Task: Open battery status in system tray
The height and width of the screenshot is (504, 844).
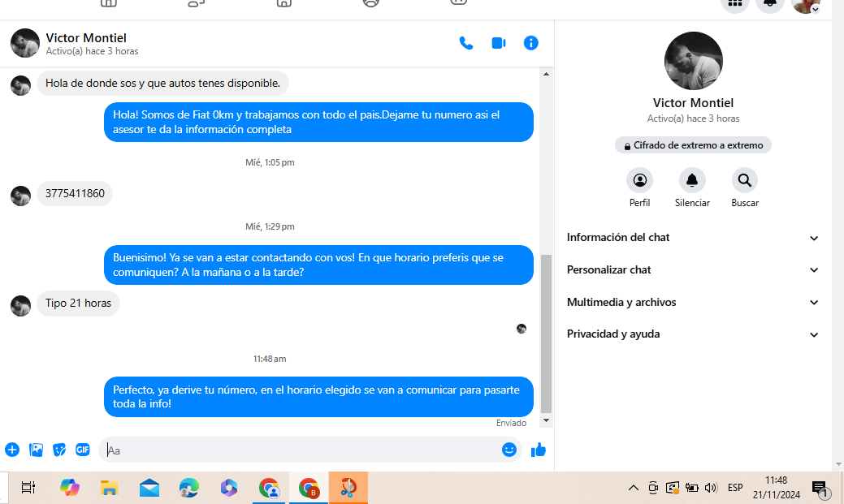Action: click(691, 488)
